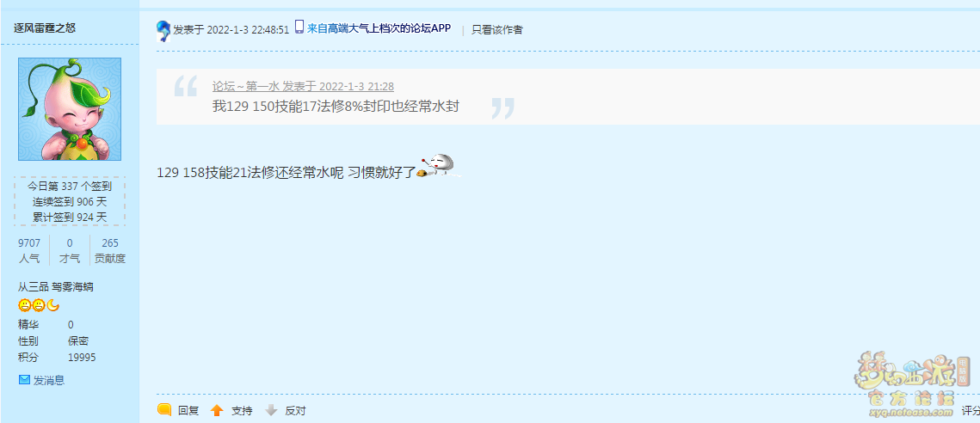Open quoted post by 论坛~第一水
The width and height of the screenshot is (980, 423).
click(x=303, y=86)
